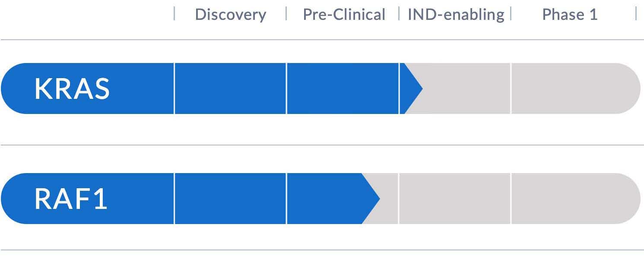Click RAF1 gray IND-enabling segment
The image size is (644, 259).
455,199
